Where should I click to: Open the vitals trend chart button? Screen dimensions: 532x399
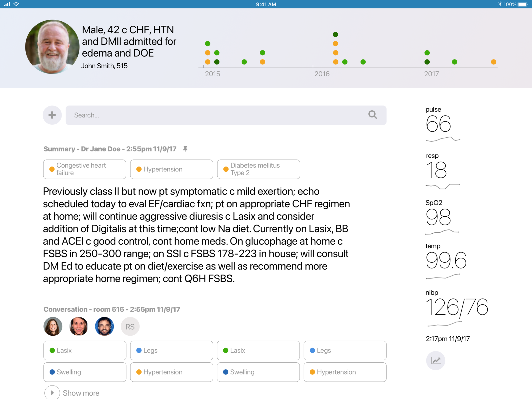(436, 360)
